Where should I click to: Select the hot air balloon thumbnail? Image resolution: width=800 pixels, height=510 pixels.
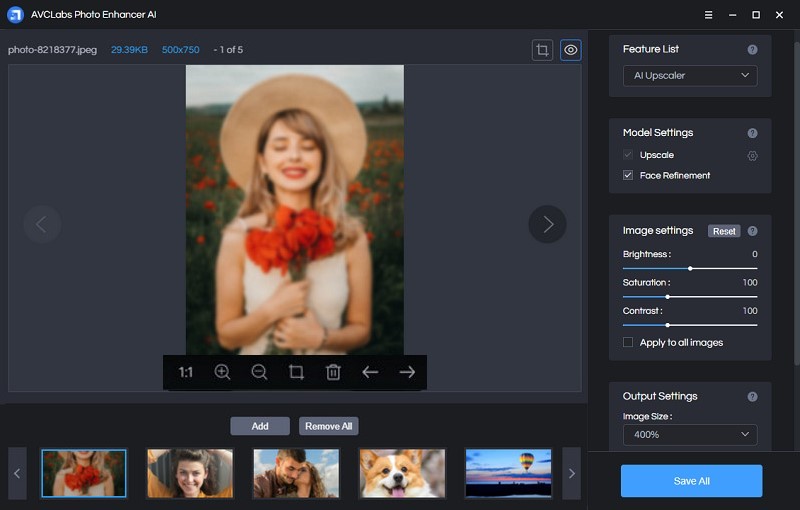pos(509,473)
